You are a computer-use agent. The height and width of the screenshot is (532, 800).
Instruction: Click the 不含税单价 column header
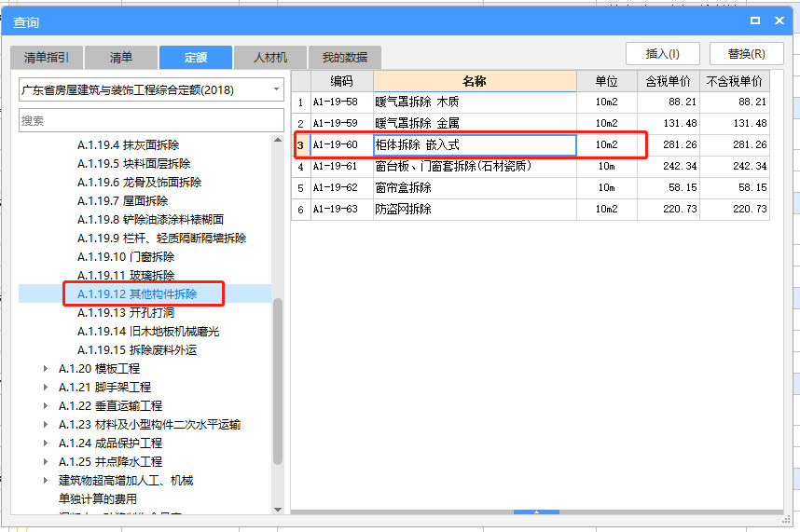(x=734, y=81)
